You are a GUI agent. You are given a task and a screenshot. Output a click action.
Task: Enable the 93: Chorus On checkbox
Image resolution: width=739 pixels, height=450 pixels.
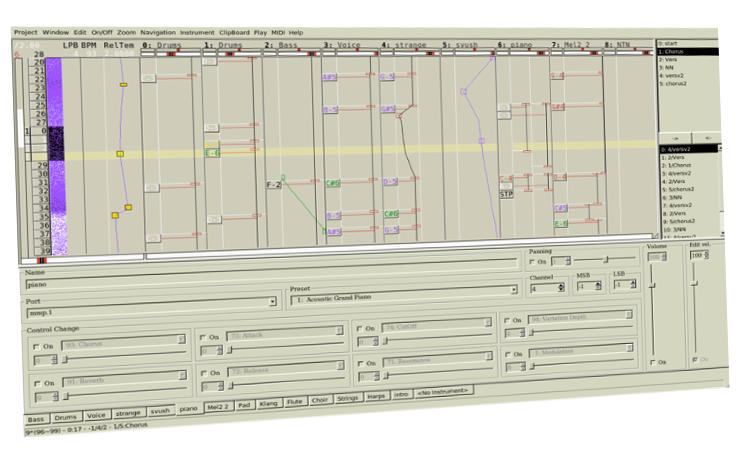tap(36, 346)
